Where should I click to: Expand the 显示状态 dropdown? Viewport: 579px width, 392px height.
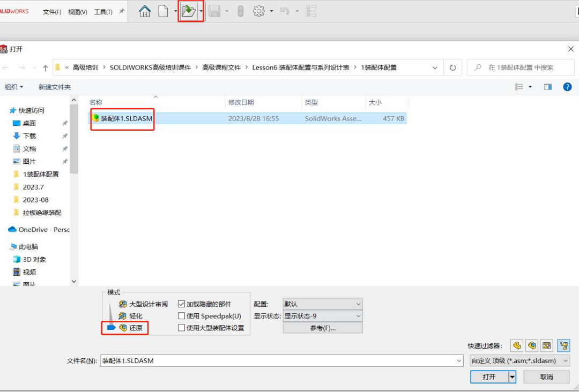tap(323, 316)
